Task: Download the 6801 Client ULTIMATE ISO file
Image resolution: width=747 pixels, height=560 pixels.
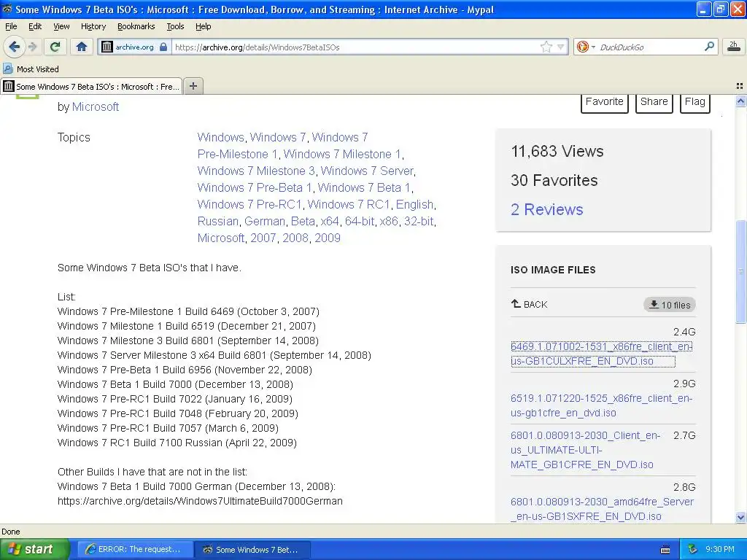Action: [x=586, y=450]
